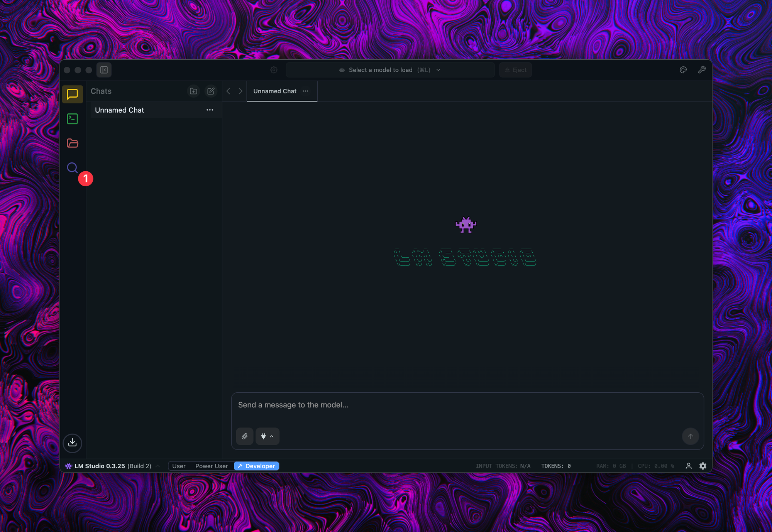Open the Select a model to load dropdown
This screenshot has width=772, height=532.
390,70
